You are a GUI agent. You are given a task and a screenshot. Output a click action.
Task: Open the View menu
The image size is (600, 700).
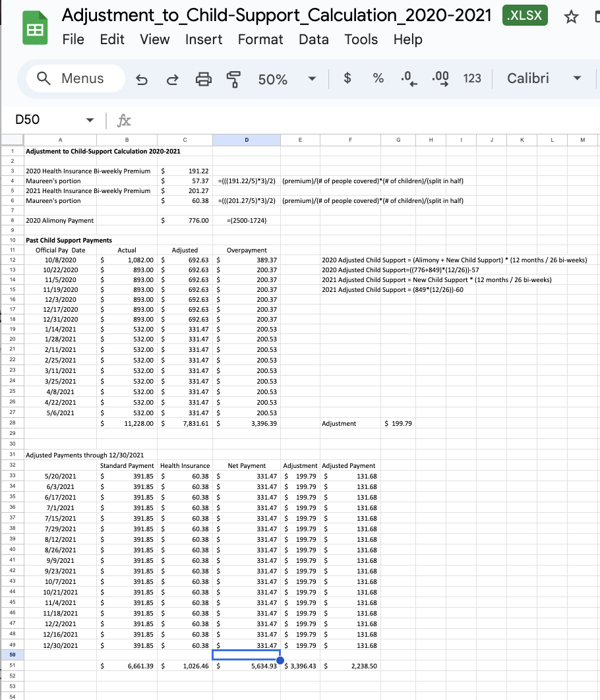tap(154, 40)
